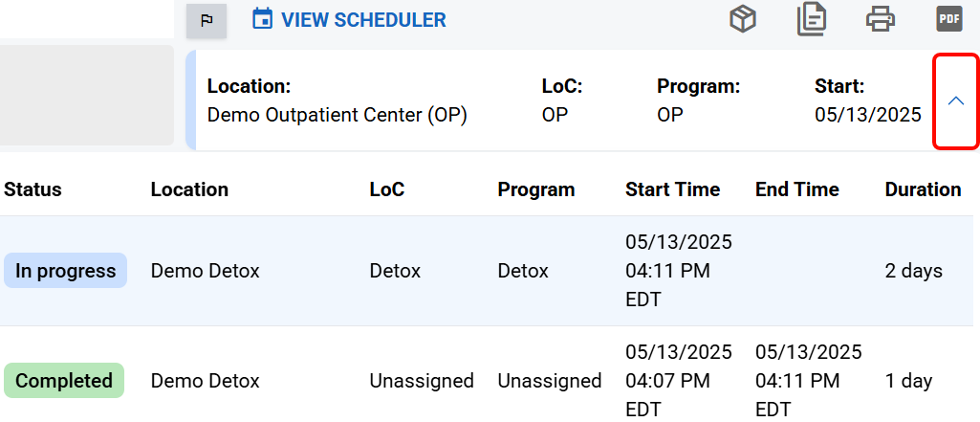Image resolution: width=980 pixels, height=422 pixels.
Task: Click the Demo Outpatient Center location text
Action: tap(337, 116)
